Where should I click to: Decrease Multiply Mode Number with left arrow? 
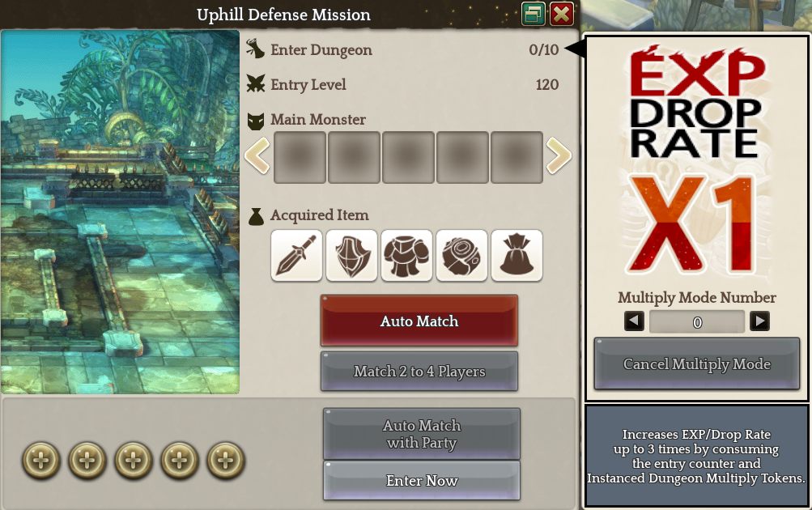pos(634,321)
